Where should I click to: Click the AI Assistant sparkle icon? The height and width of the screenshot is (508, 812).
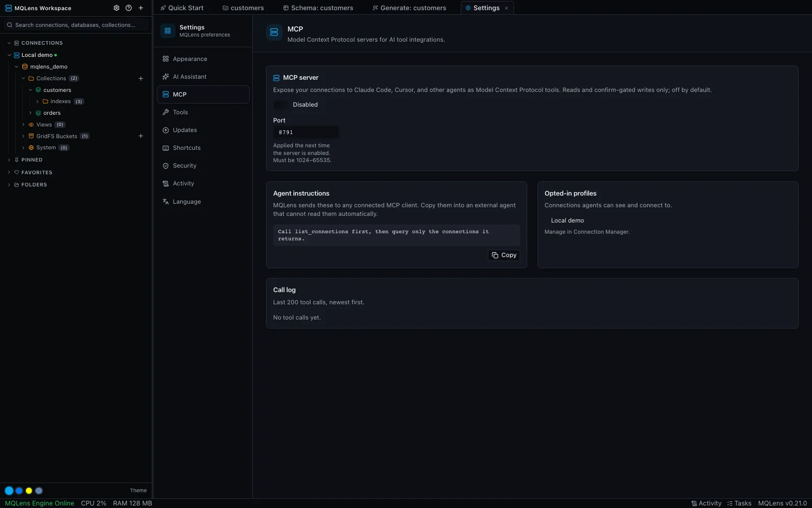165,77
